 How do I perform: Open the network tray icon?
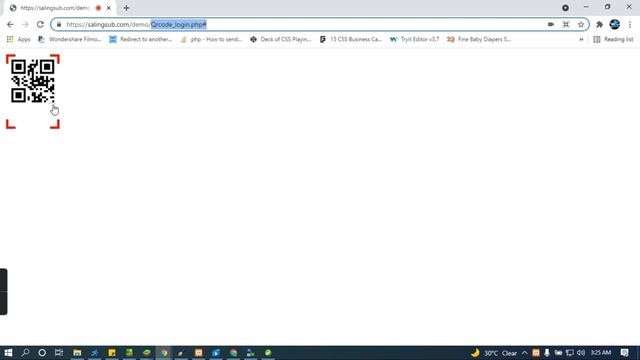(569, 353)
